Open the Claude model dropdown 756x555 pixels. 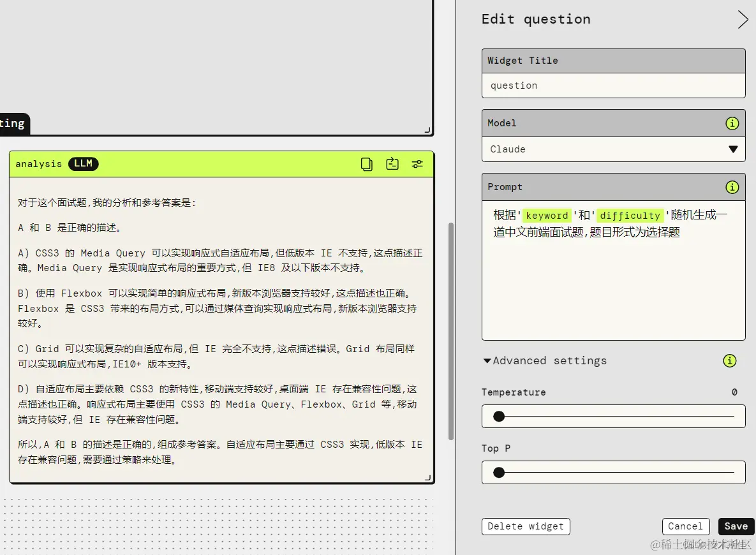[613, 149]
